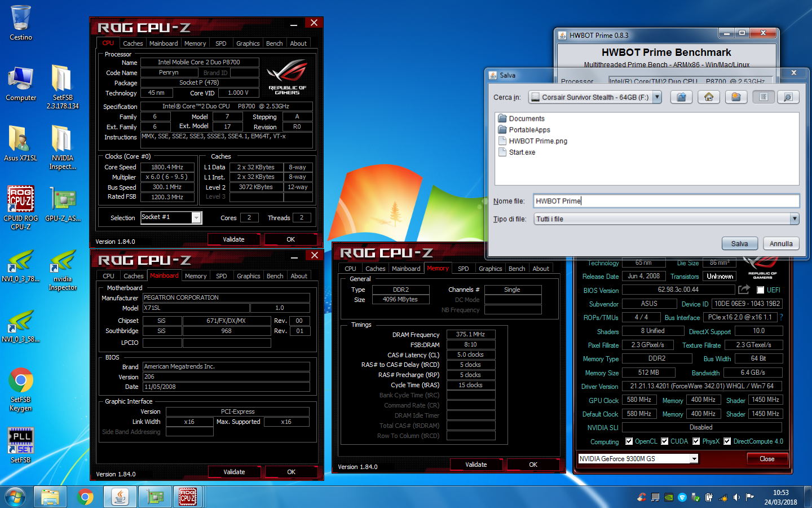Open the Windows Start menu orb
Screen dimensions: 812x508
(x=15, y=497)
